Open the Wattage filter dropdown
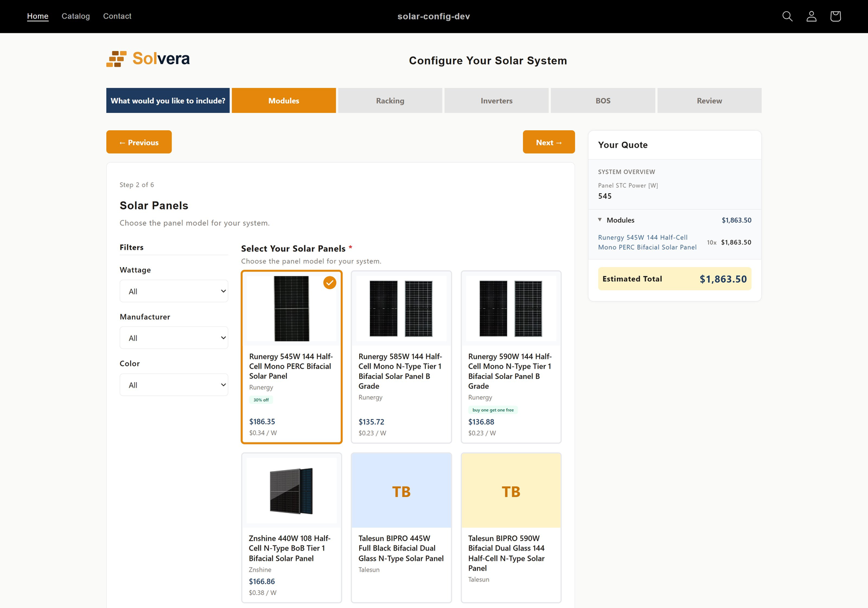This screenshot has height=608, width=868. tap(174, 291)
